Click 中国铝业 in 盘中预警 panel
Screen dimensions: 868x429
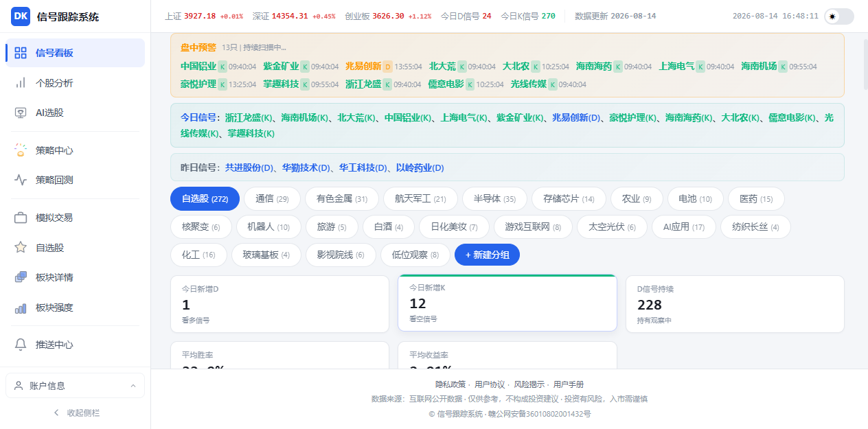[x=198, y=67]
